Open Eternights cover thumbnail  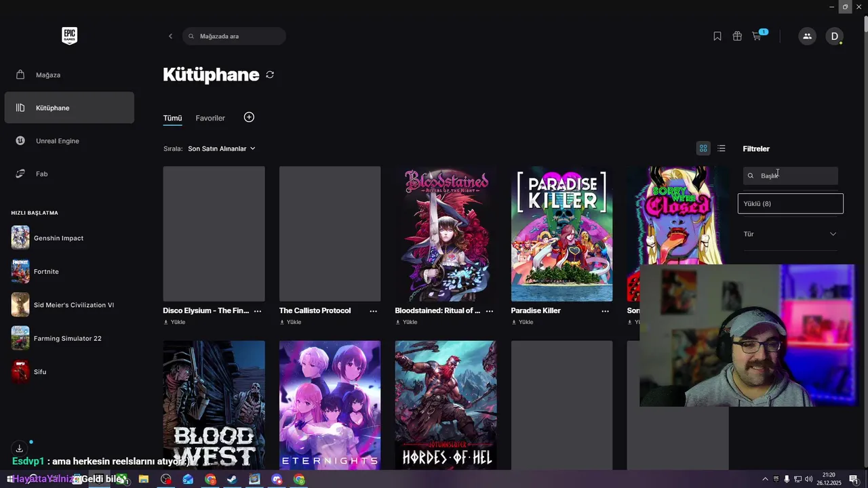point(330,405)
